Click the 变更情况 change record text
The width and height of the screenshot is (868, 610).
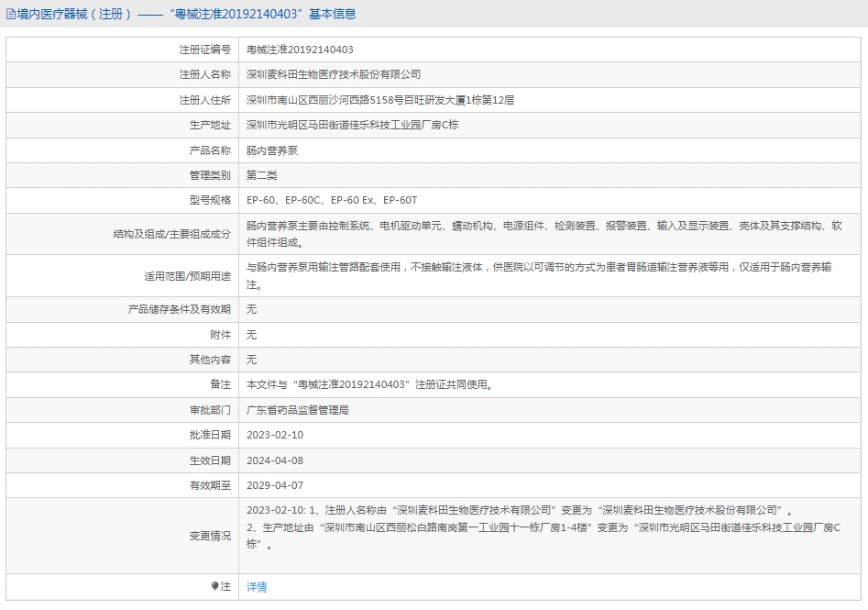[x=543, y=527]
